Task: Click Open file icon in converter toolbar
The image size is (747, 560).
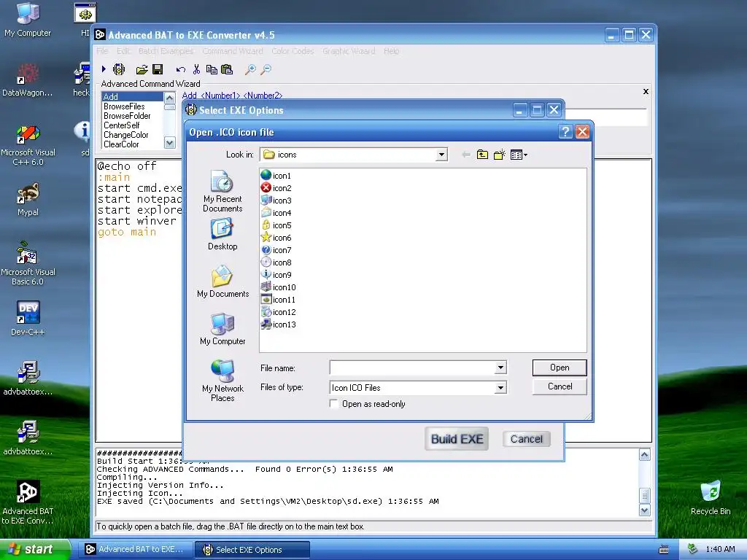Action: coord(142,70)
